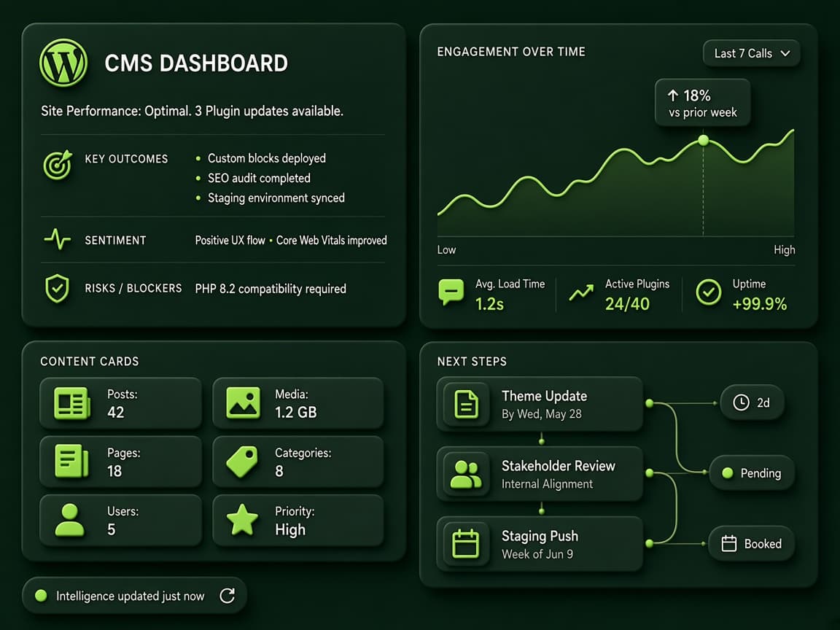Click the Active Plugins trend arrow icon
This screenshot has height=630, width=840.
click(x=581, y=292)
